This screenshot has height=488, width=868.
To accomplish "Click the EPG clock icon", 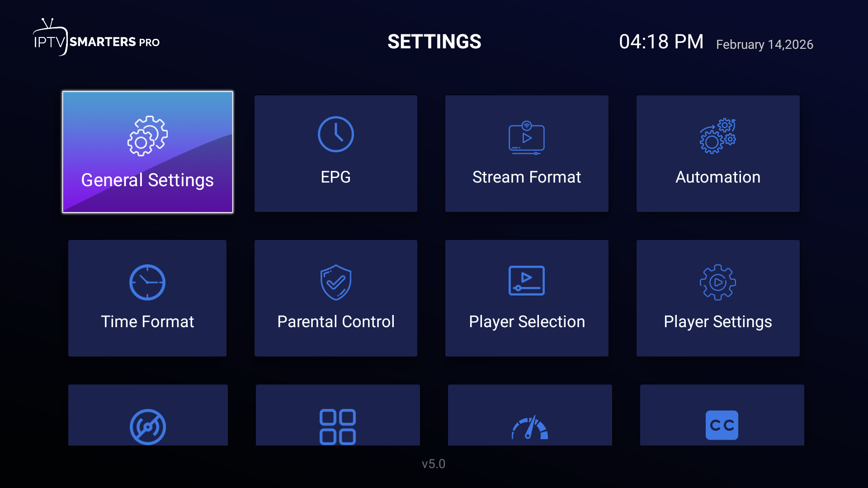I will [x=336, y=134].
